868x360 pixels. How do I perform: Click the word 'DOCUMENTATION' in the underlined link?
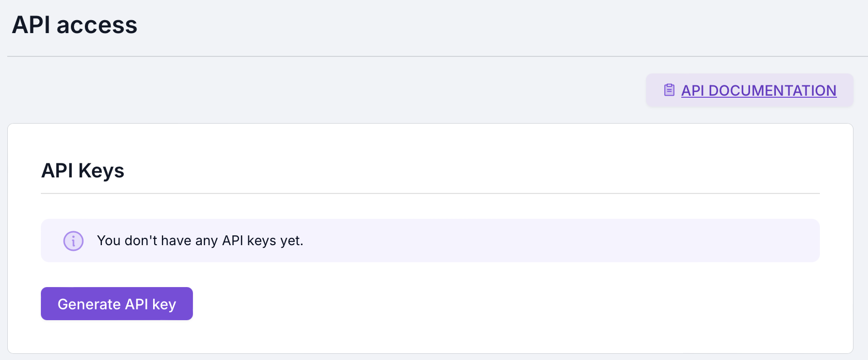pos(772,91)
